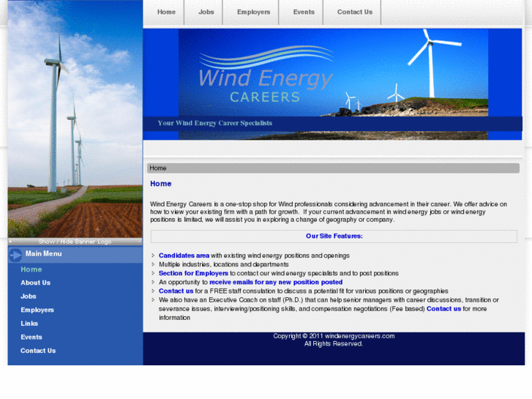Screen dimensions: 532x399
Task: Click bullet arrow beside Section for Employers
Action: tap(153, 272)
